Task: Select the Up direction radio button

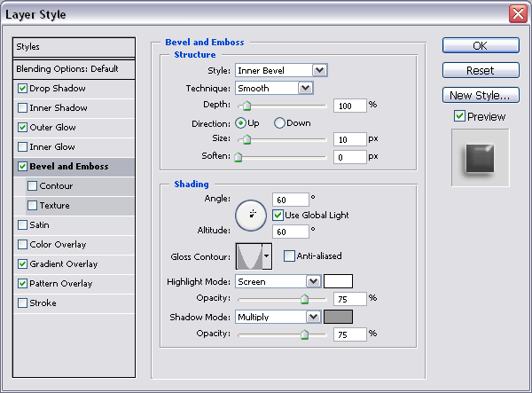Action: tap(240, 122)
